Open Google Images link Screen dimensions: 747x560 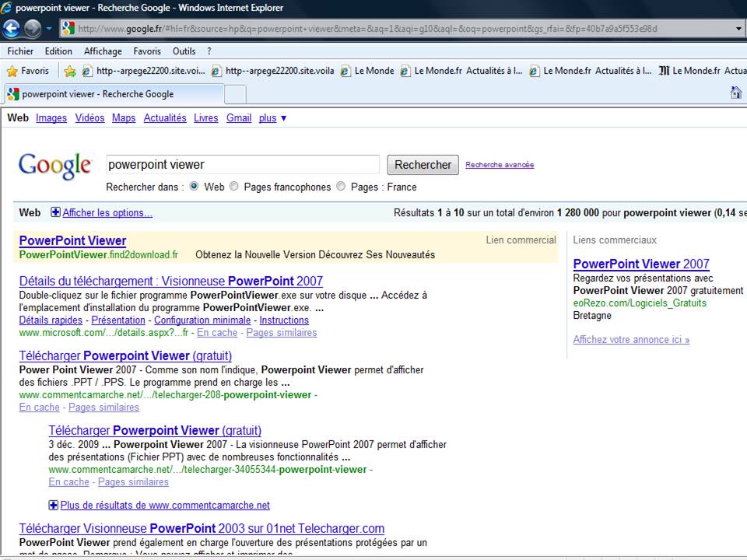51,118
